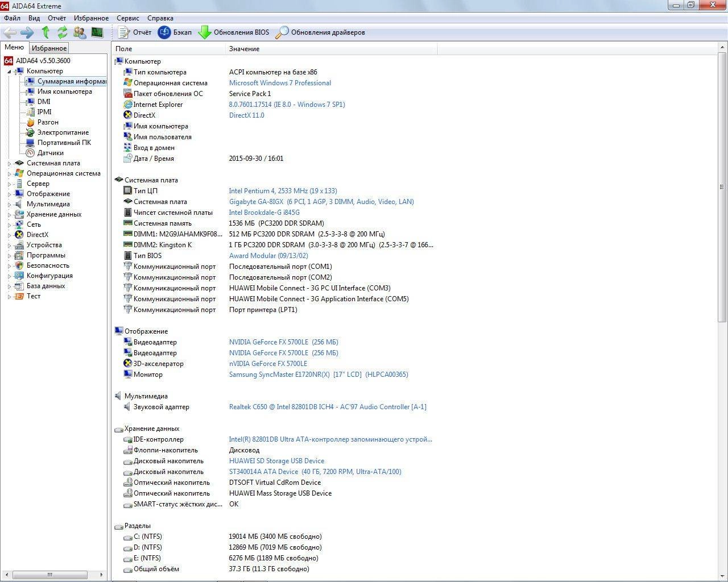Viewport: 728px width, 582px height.
Task: Expand the Сеть tree node
Action: (9, 225)
